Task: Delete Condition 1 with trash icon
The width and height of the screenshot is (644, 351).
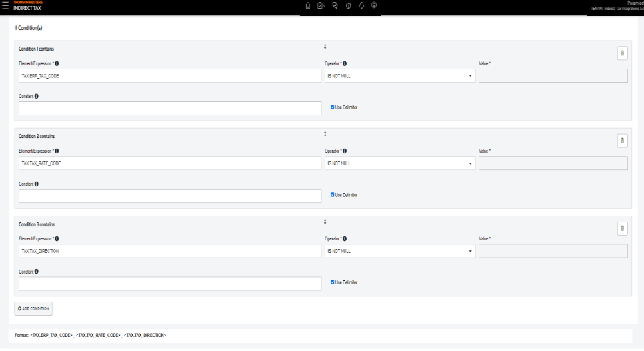Action: pos(622,53)
